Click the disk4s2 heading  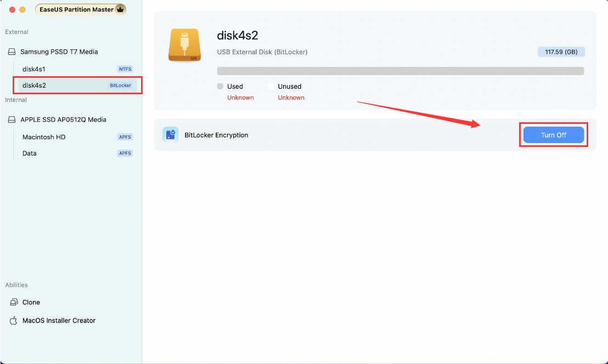pyautogui.click(x=237, y=35)
